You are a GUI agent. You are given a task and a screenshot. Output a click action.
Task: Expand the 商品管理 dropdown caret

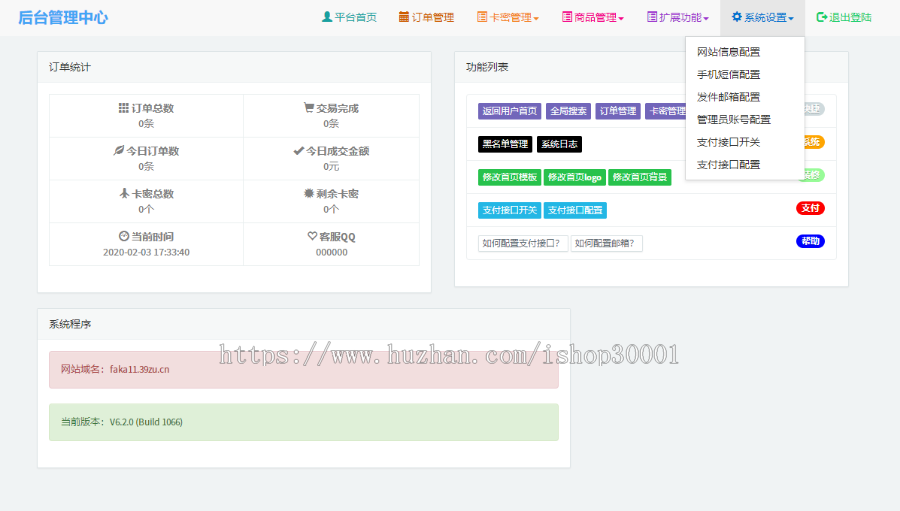[621, 19]
